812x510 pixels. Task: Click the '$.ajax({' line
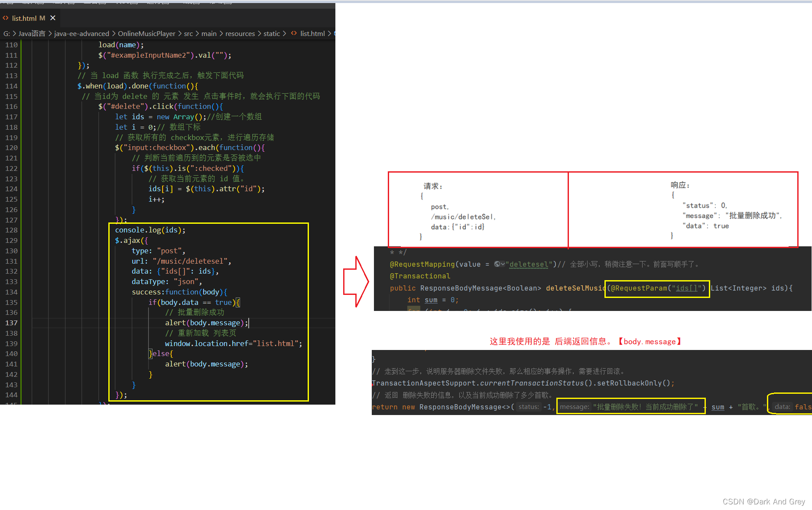tap(132, 240)
